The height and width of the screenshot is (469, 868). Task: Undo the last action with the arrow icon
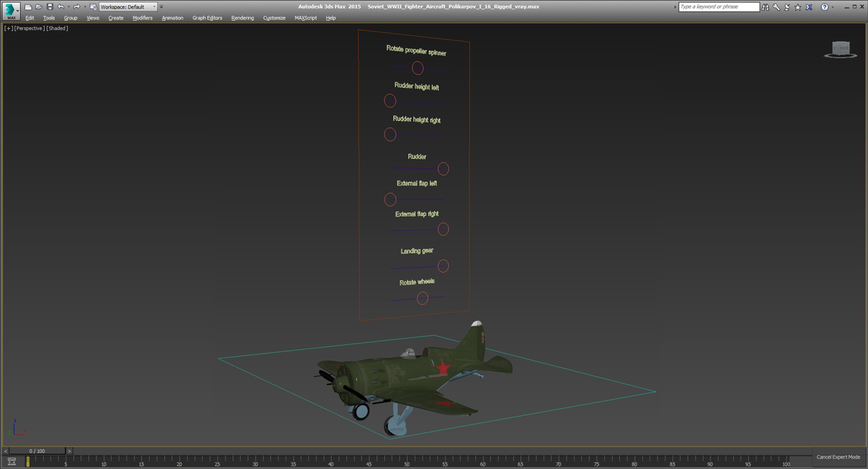click(61, 7)
